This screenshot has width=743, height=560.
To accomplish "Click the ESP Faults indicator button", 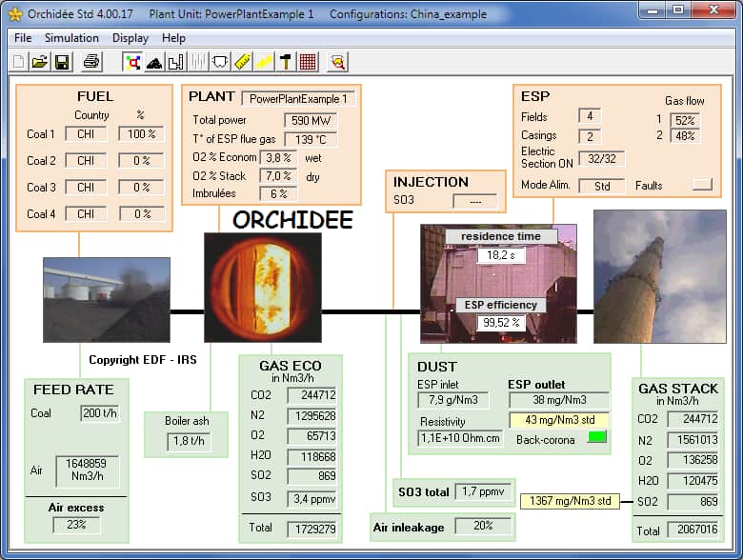I will point(702,185).
